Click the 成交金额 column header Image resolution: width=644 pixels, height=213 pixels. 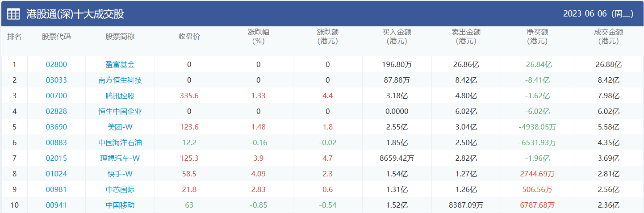coord(608,36)
